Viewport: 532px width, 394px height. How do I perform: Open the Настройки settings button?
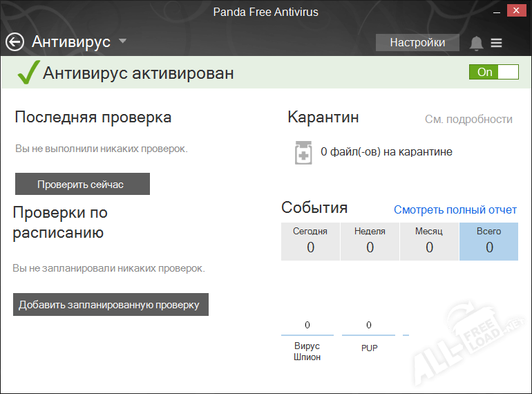coord(417,42)
